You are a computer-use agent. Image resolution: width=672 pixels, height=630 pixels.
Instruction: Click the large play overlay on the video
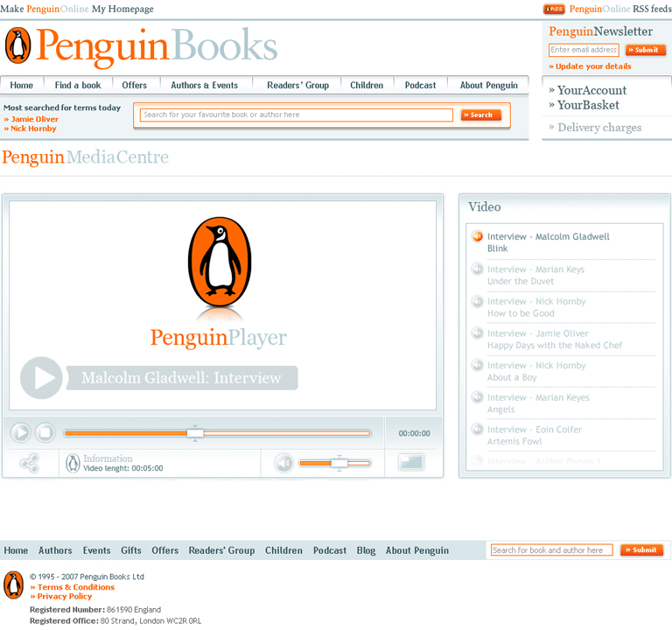click(x=41, y=378)
